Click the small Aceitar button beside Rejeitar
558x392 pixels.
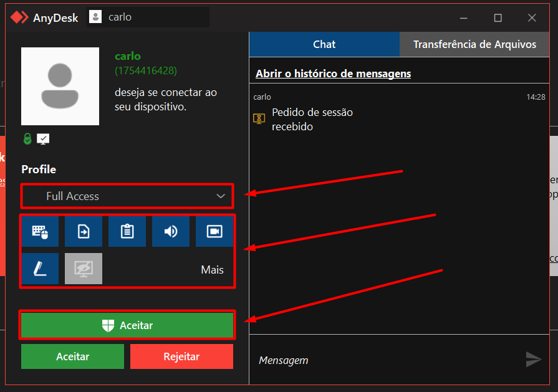[72, 356]
